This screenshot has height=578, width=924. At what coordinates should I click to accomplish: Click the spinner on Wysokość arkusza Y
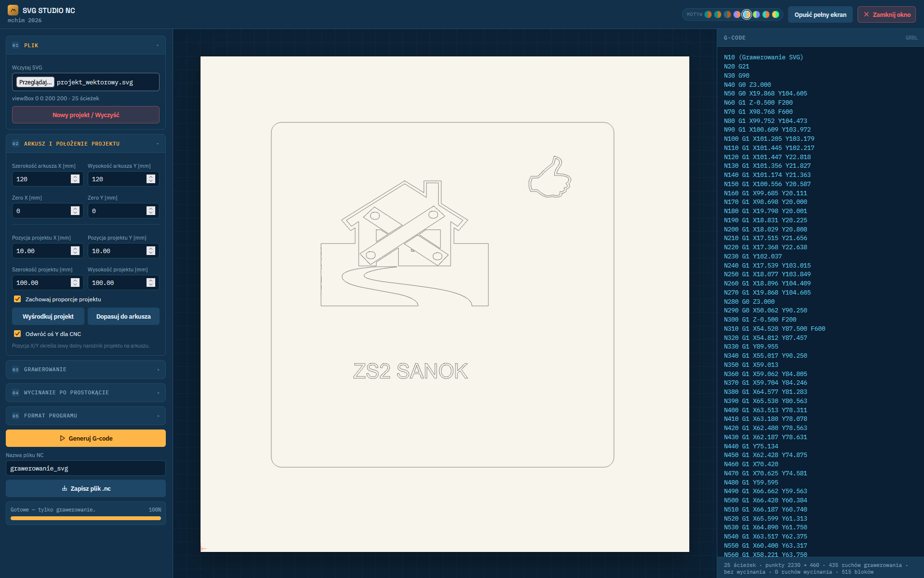pos(151,179)
